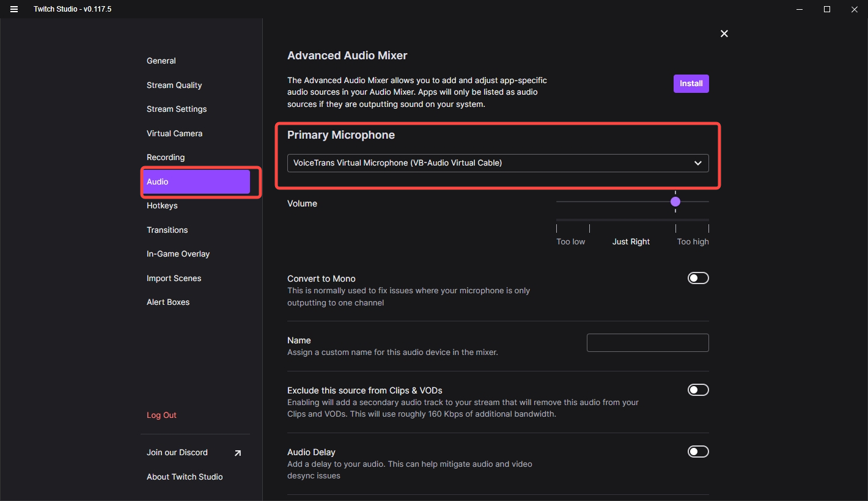Open the In-Game Overlay settings

pos(178,254)
